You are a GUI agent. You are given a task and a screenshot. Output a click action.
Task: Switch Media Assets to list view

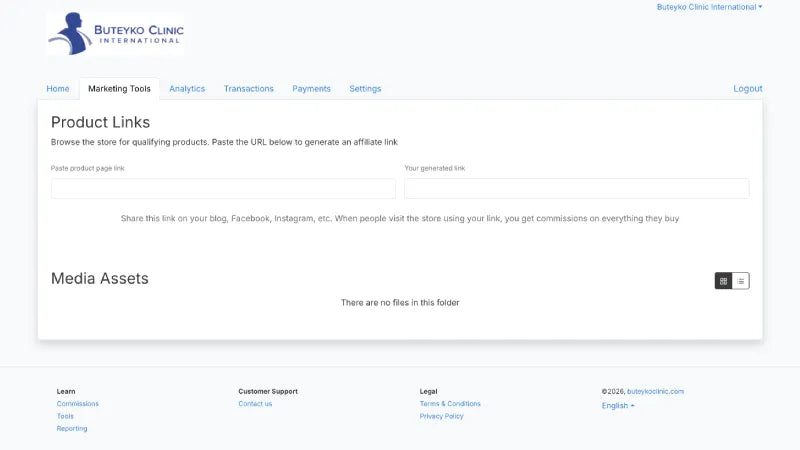(741, 281)
